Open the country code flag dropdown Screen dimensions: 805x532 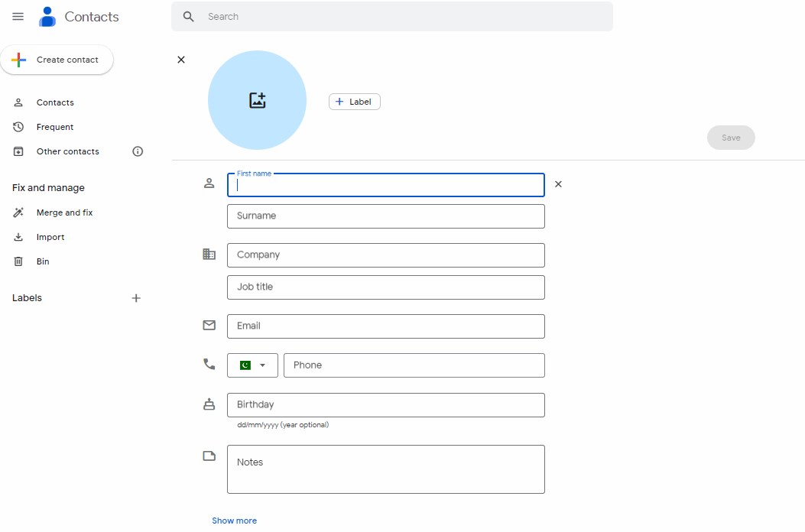[252, 365]
